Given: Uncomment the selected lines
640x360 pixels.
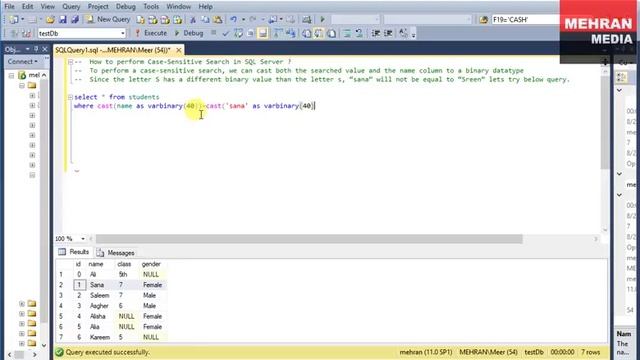Looking at the screenshot, I should pyautogui.click(x=359, y=33).
